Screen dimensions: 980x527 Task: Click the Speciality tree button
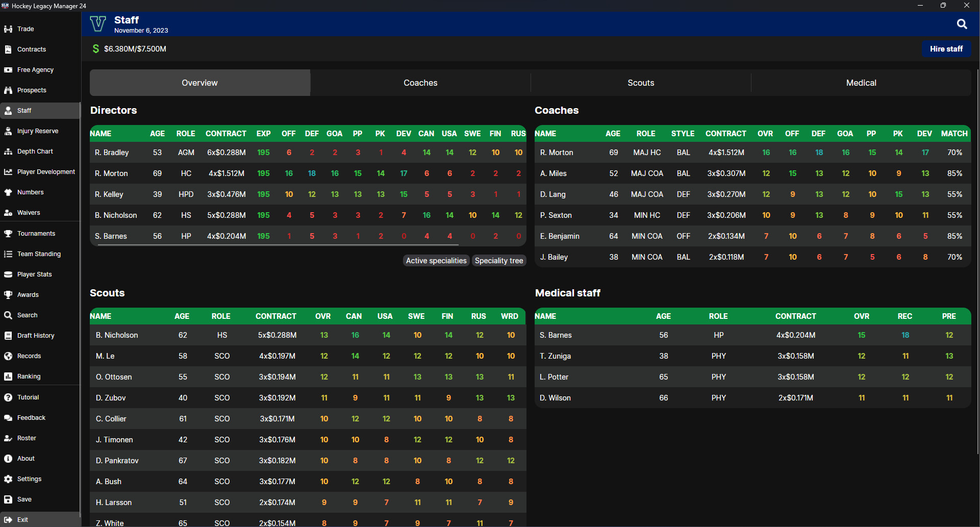tap(499, 261)
